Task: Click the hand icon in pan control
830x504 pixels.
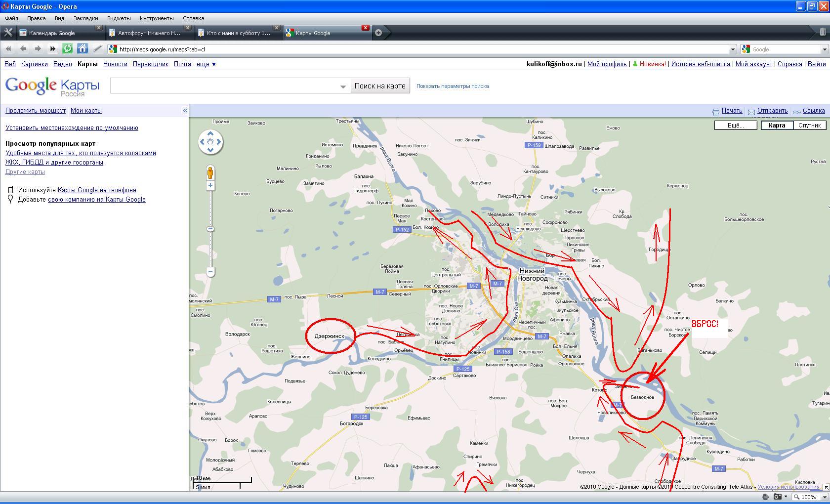Action: tap(210, 142)
